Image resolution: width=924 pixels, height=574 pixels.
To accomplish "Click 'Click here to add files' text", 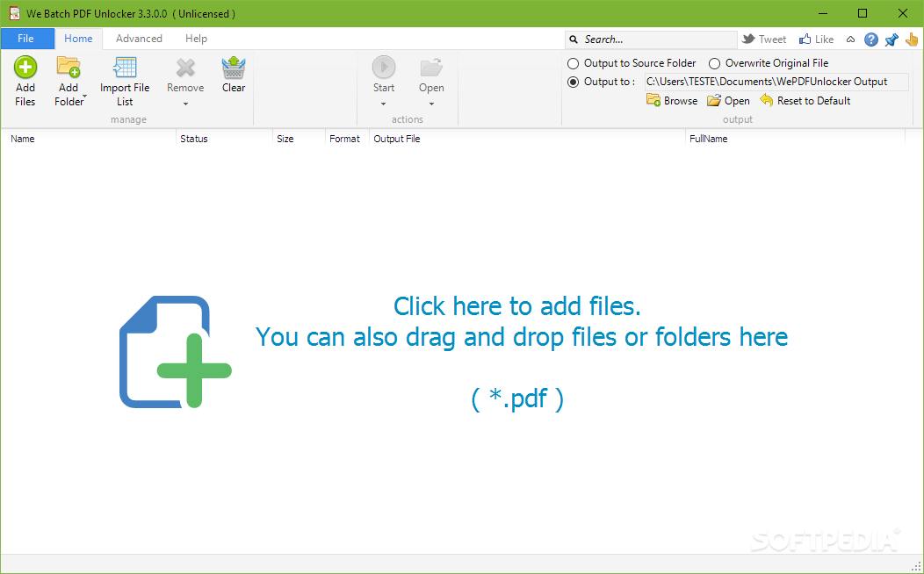I will (516, 306).
